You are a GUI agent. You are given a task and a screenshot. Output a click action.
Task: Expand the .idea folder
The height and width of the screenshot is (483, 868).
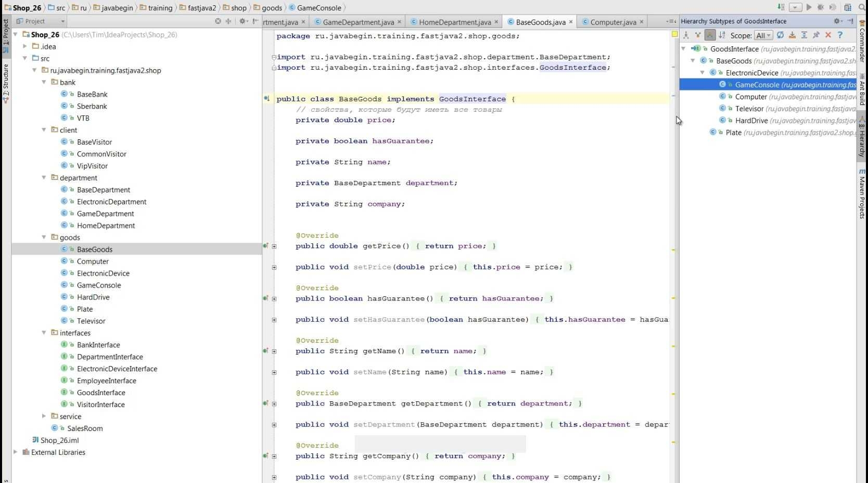tap(24, 46)
